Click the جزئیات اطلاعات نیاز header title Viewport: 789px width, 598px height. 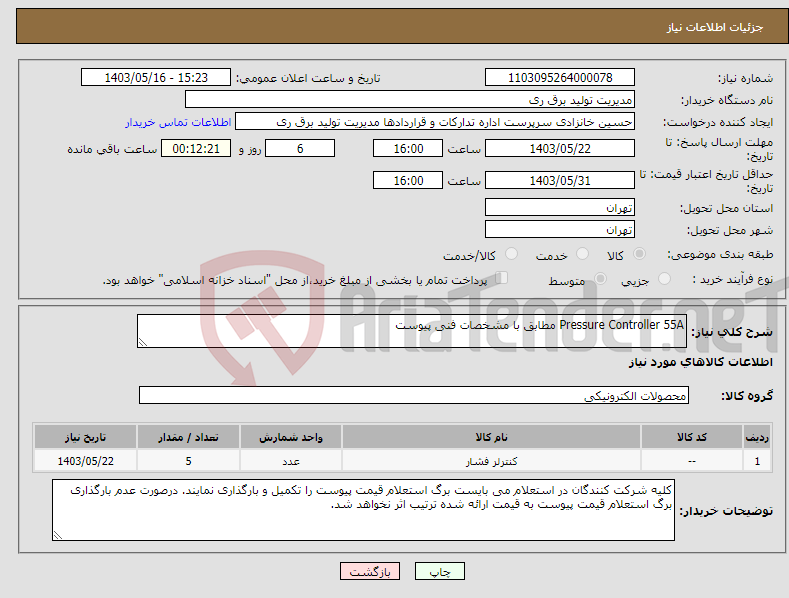pyautogui.click(x=715, y=27)
